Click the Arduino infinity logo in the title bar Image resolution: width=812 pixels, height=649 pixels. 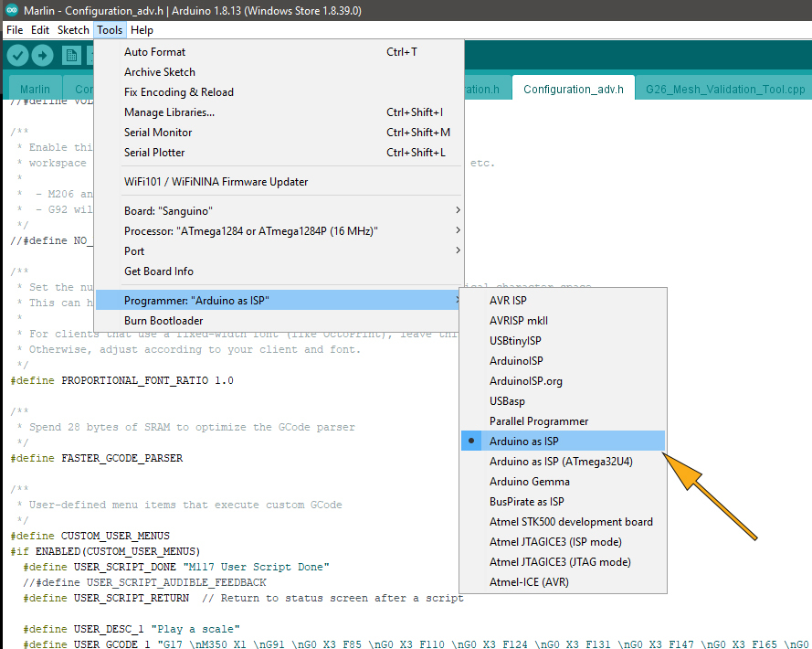[x=10, y=9]
